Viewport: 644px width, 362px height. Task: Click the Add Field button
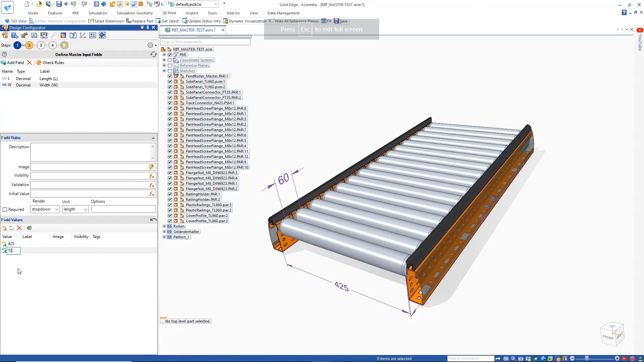[x=12, y=62]
